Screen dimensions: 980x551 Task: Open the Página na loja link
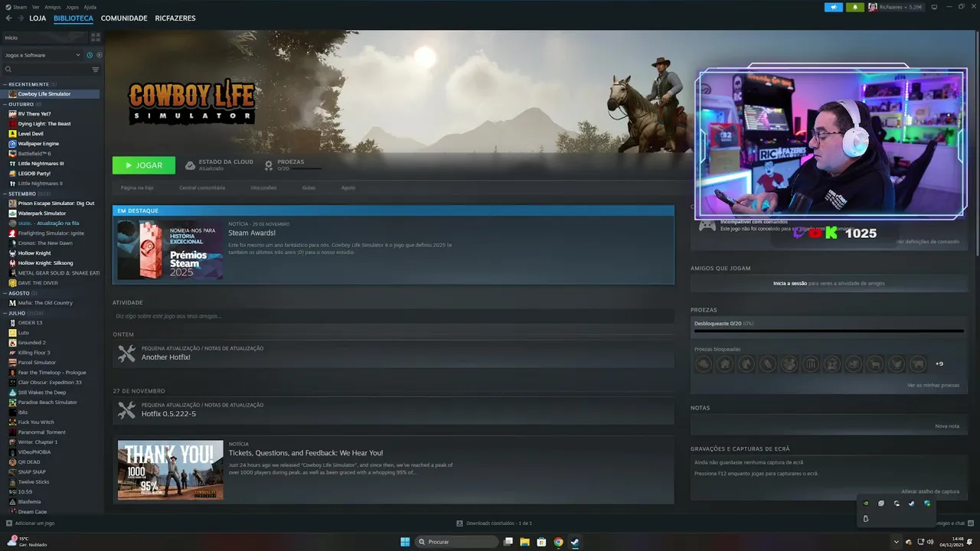click(x=137, y=187)
